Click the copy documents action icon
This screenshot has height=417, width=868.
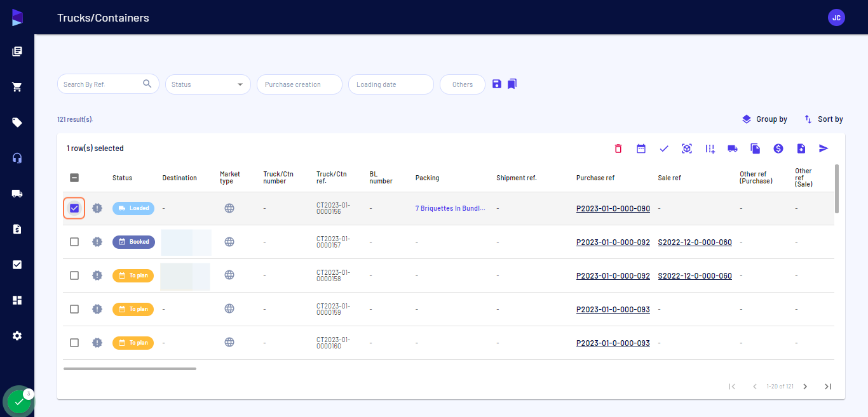[x=756, y=149]
